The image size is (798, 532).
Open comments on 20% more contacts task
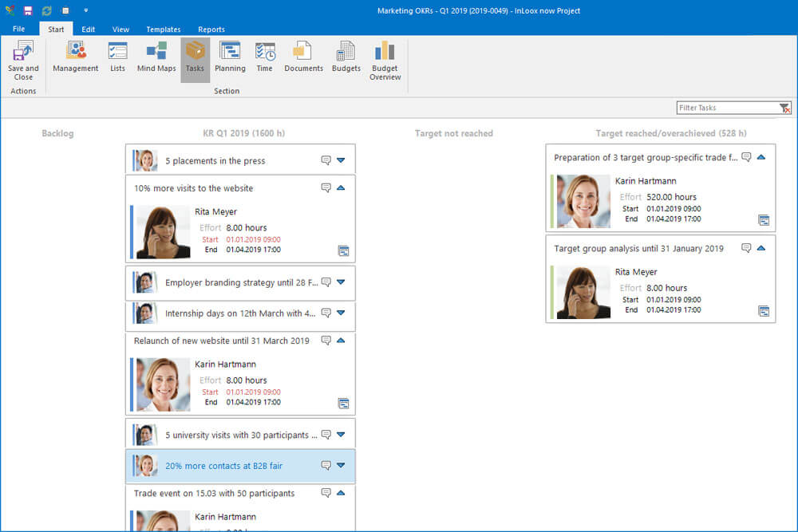pos(326,465)
